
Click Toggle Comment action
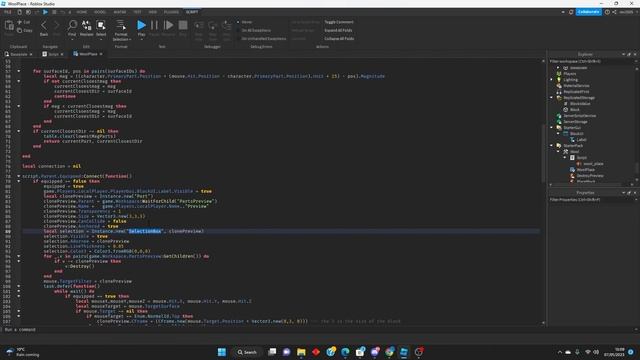pyautogui.click(x=339, y=22)
